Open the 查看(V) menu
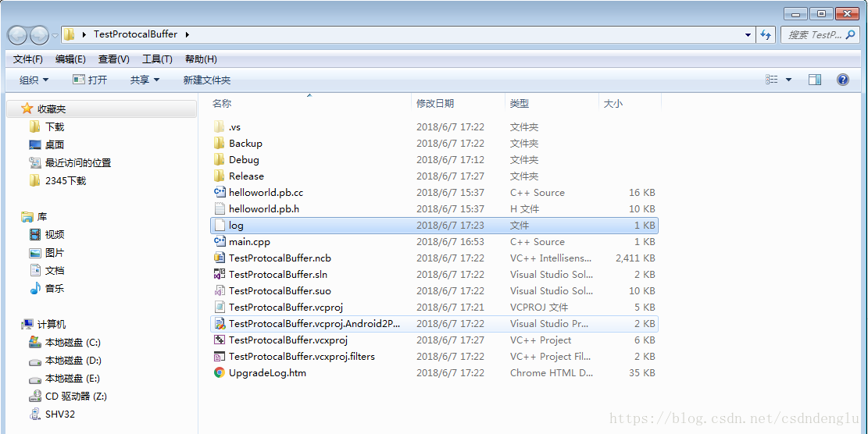 (x=113, y=59)
